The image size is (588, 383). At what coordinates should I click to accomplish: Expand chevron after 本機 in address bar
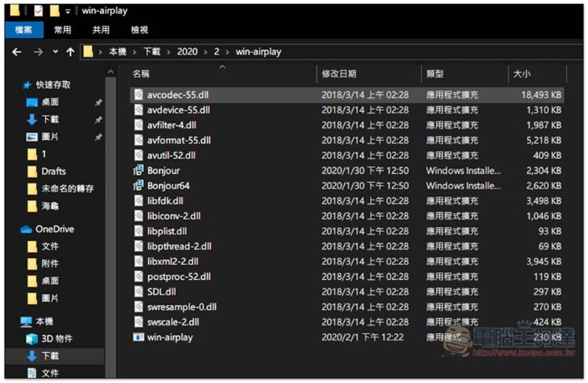point(134,52)
